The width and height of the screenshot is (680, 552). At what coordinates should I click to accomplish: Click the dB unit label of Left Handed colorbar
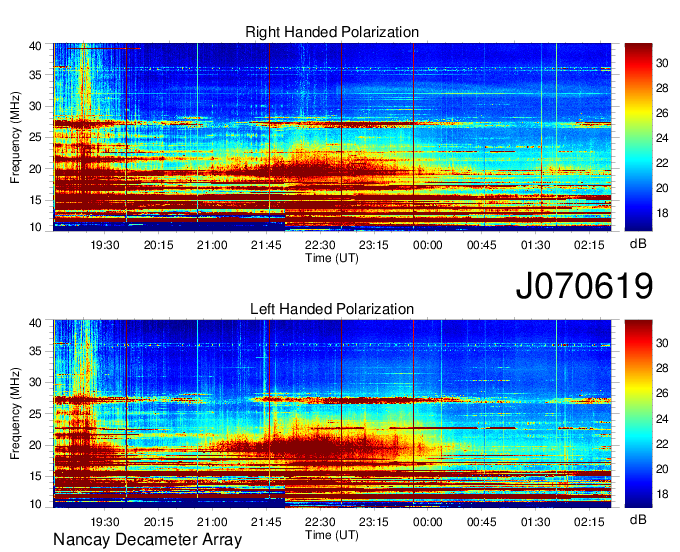(638, 519)
